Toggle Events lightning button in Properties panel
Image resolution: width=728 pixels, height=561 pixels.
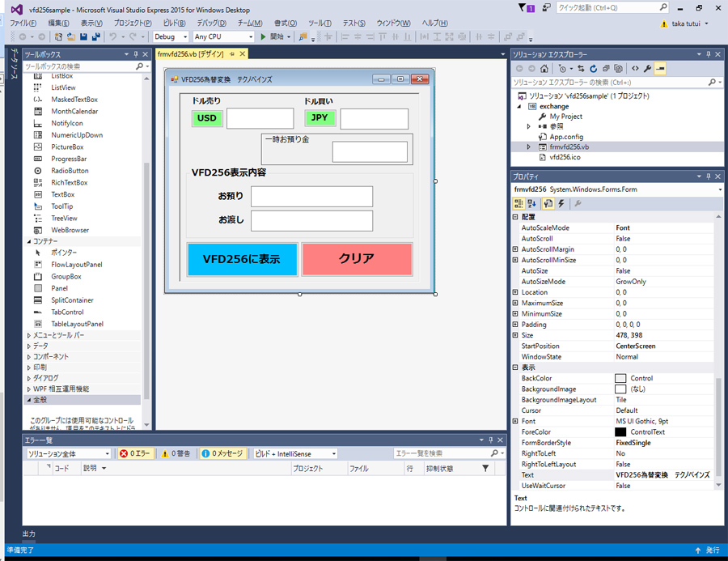(561, 203)
